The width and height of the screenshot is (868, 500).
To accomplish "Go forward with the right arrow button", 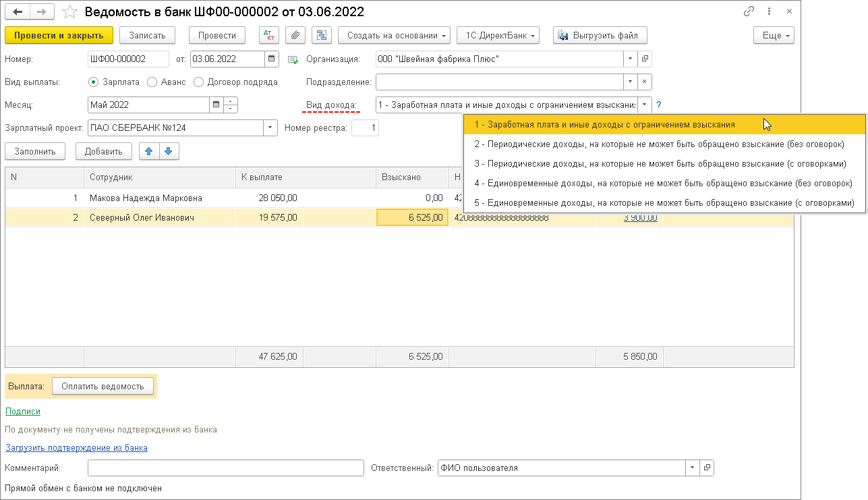I will pyautogui.click(x=42, y=11).
